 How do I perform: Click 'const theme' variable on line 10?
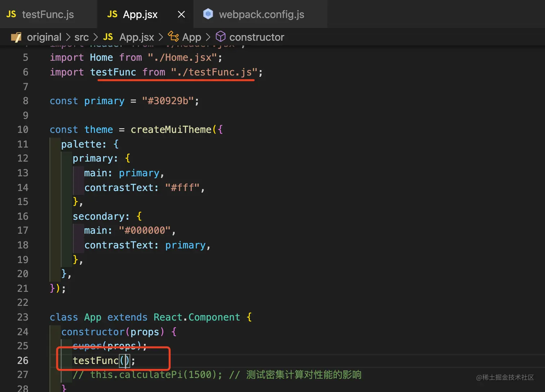pyautogui.click(x=81, y=130)
